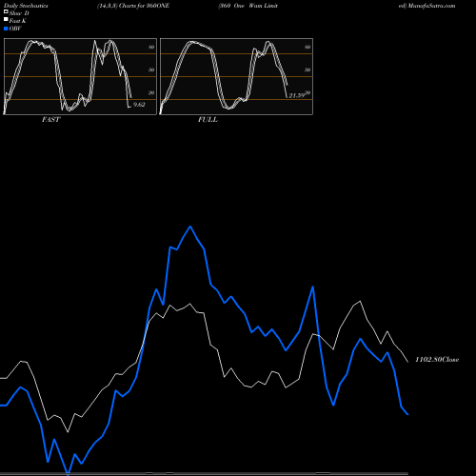Open the FULL stochastic chart thumbnail

pos(236,76)
